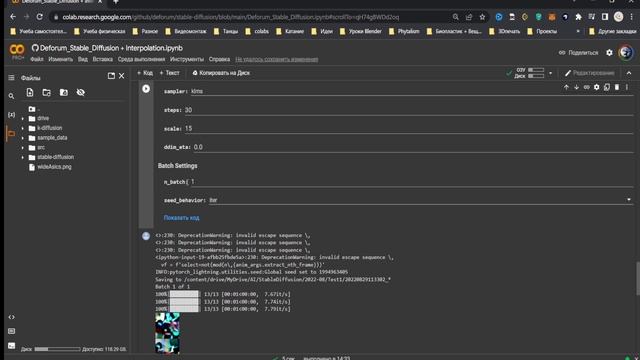Open the seed_behavior dropdown
Screen dimensions: 640x360
tap(420, 200)
